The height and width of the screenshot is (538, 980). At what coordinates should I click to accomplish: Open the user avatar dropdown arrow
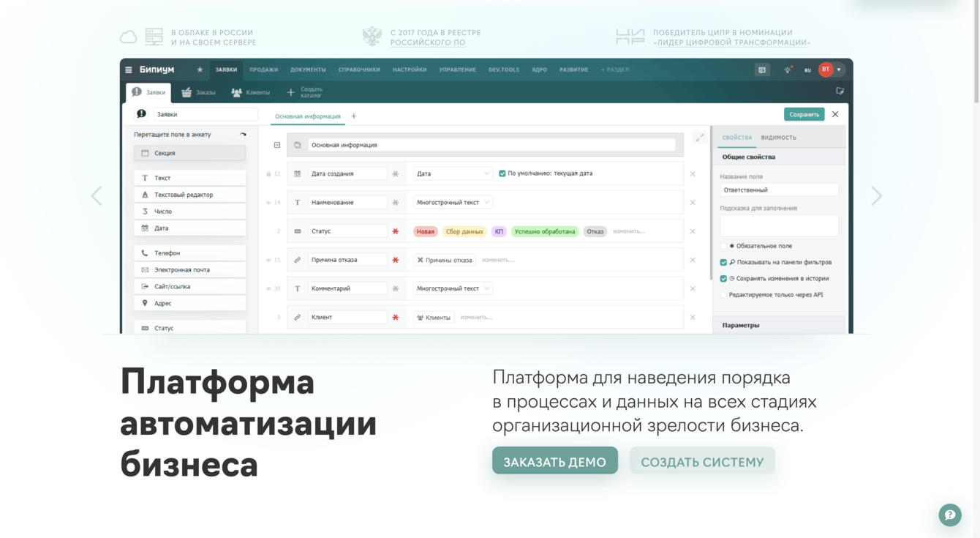[839, 70]
